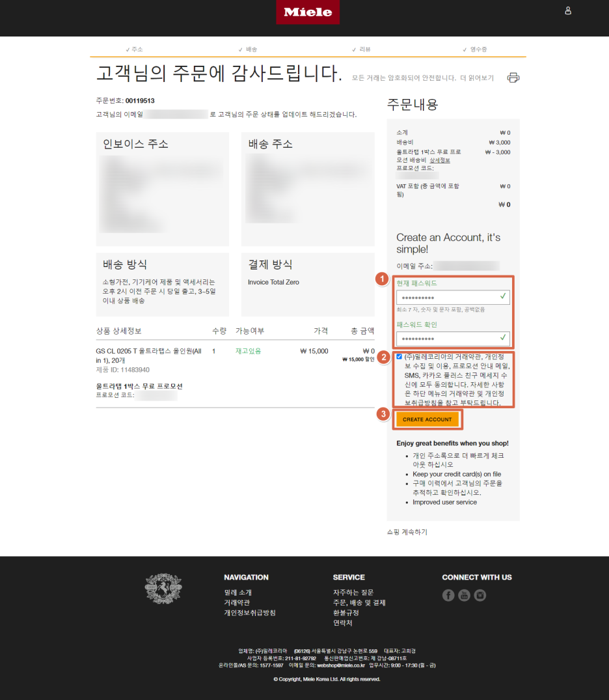
Task: Click the 배송 방식 heading
Action: (x=124, y=264)
